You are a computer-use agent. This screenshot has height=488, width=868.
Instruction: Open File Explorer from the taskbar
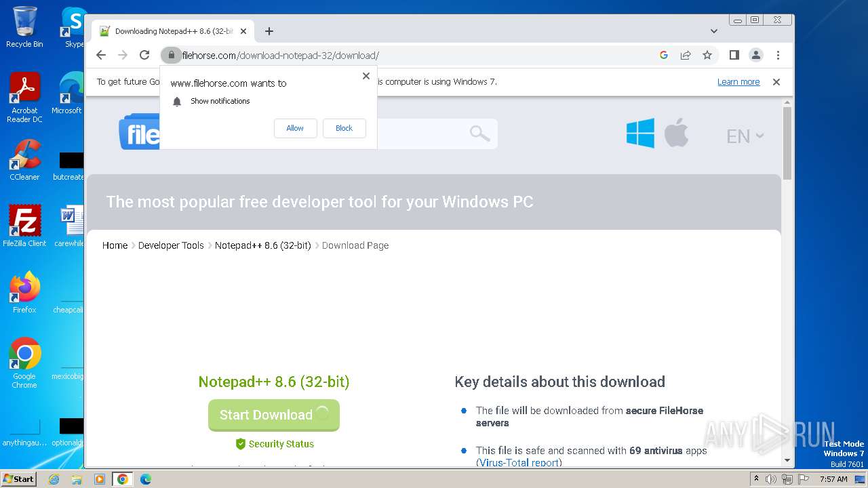click(77, 479)
